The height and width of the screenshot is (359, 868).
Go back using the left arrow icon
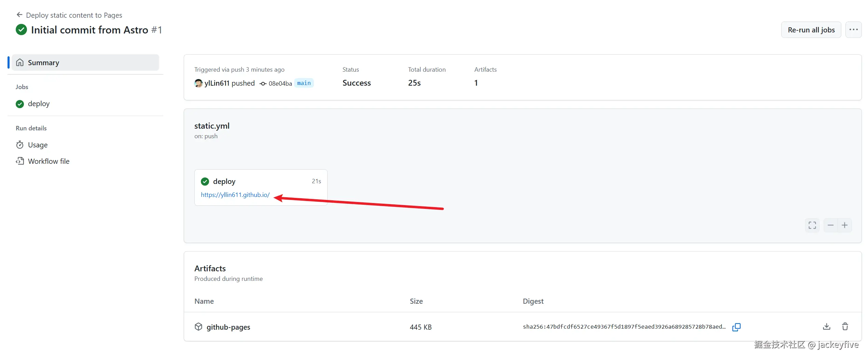pos(19,15)
